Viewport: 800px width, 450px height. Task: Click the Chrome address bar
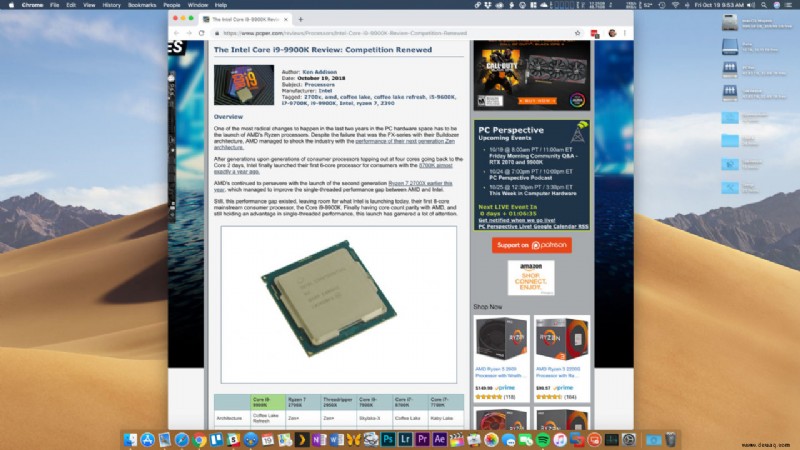[x=393, y=33]
